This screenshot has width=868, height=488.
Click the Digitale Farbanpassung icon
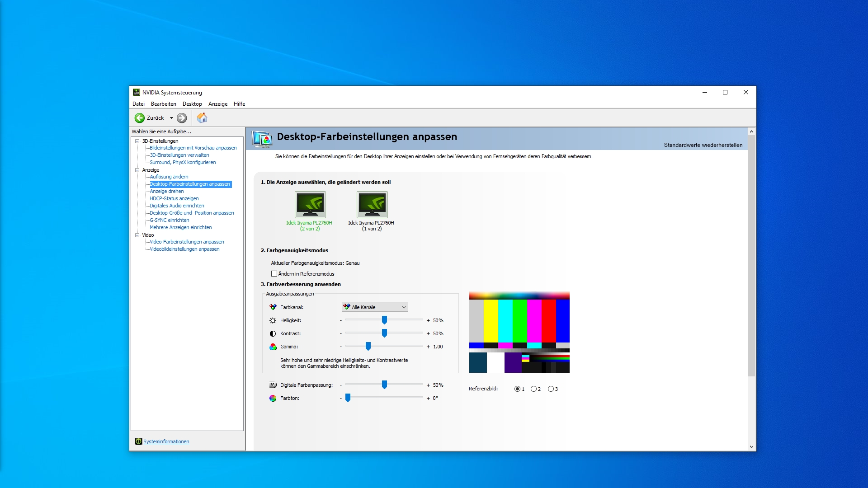pos(273,385)
